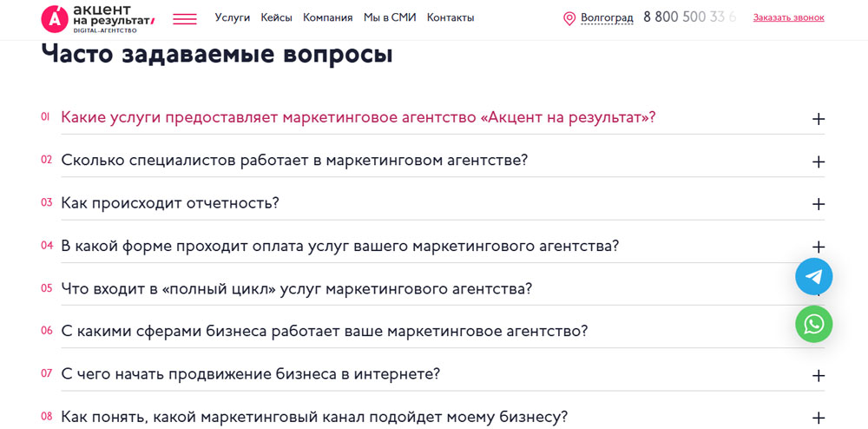Open question С какими сферами бизнеса работает
This screenshot has width=868, height=429.
(325, 332)
